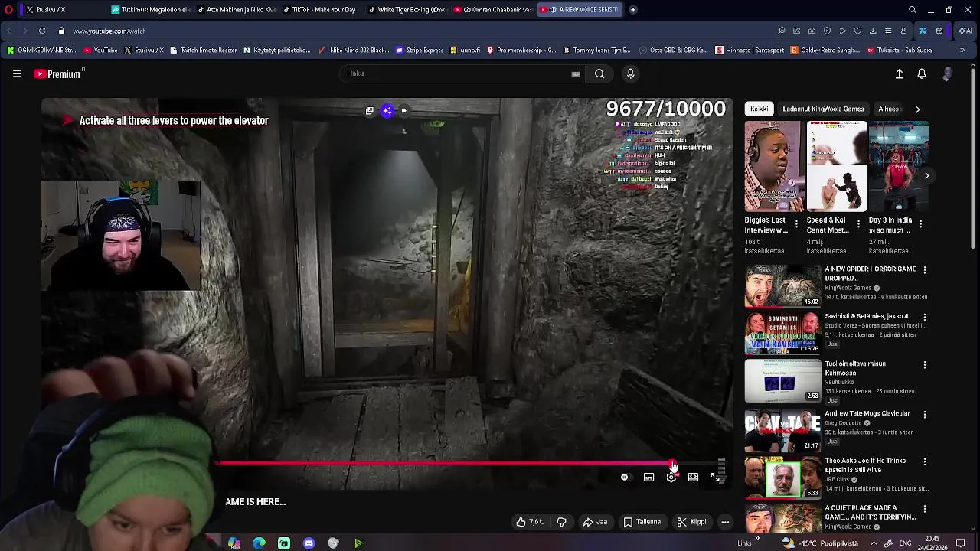Open the Opera browser menu logo
Screen dimensions: 980x551
tap(8, 10)
